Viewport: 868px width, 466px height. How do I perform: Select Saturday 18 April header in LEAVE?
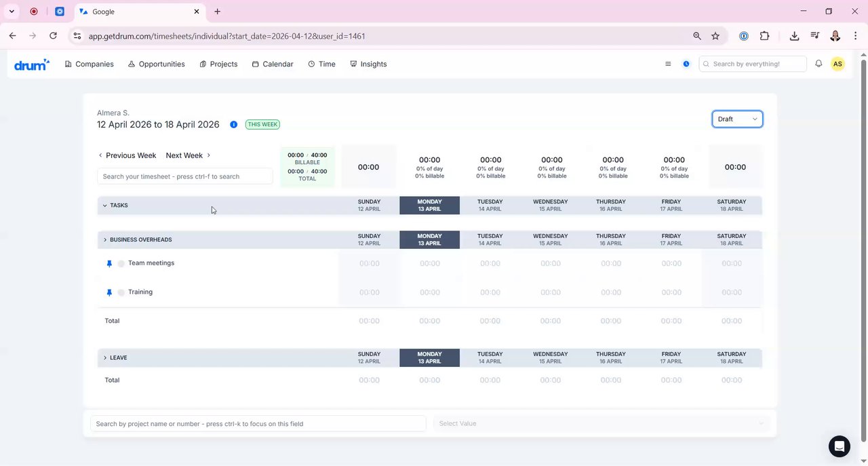click(731, 358)
